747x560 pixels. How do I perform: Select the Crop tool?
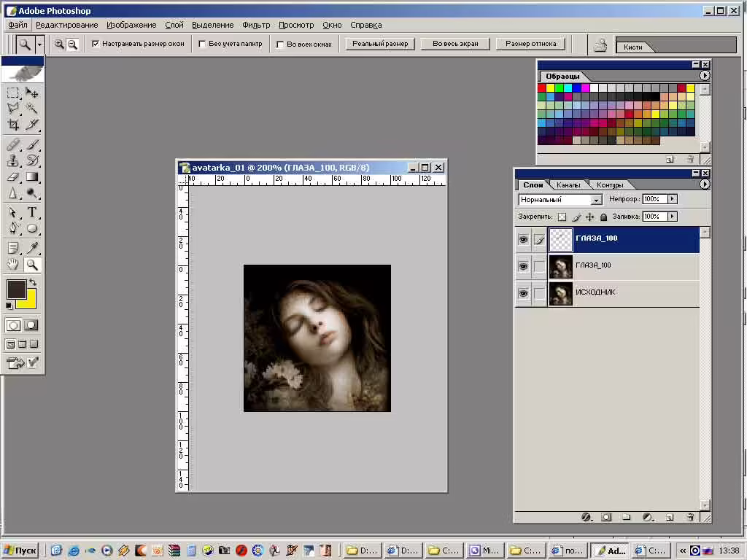coord(13,125)
